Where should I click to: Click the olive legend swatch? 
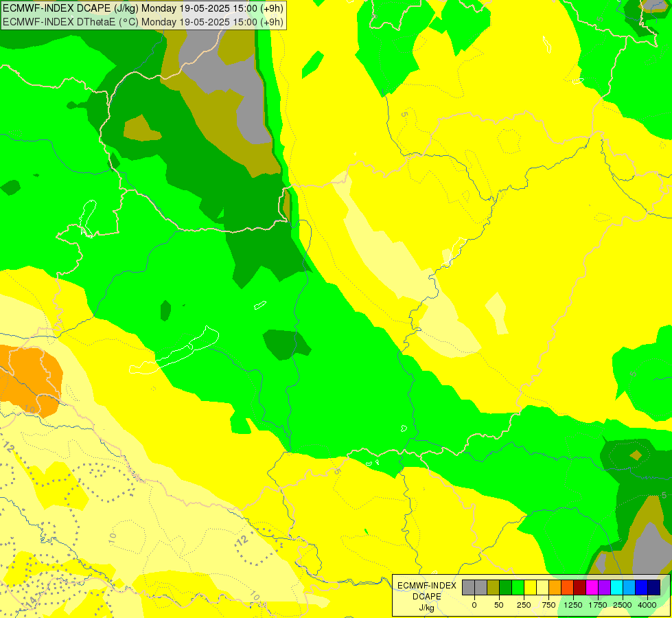[494, 588]
